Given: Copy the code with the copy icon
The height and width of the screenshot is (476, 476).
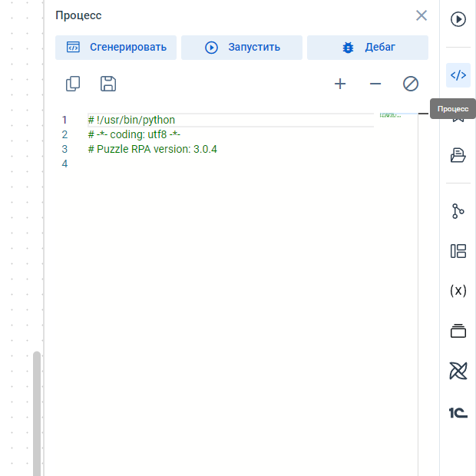Looking at the screenshot, I should 73,84.
